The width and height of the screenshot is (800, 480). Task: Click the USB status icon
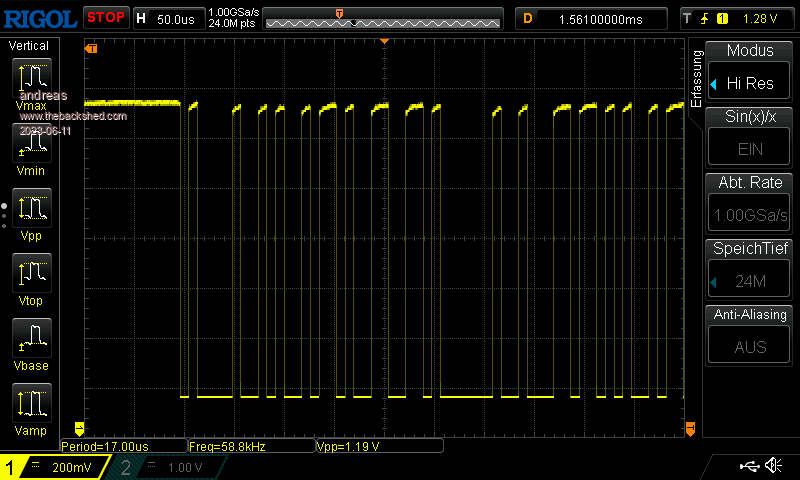749,466
